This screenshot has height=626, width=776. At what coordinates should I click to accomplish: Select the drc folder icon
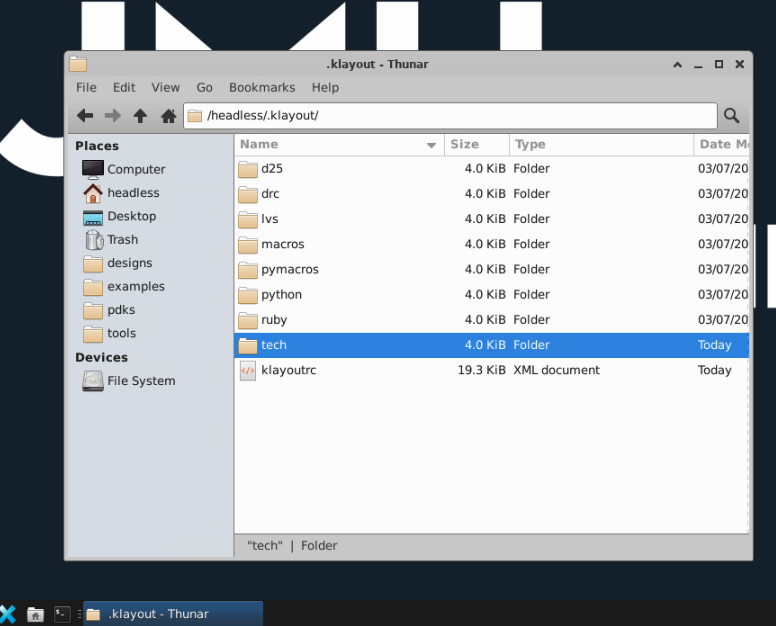point(247,194)
